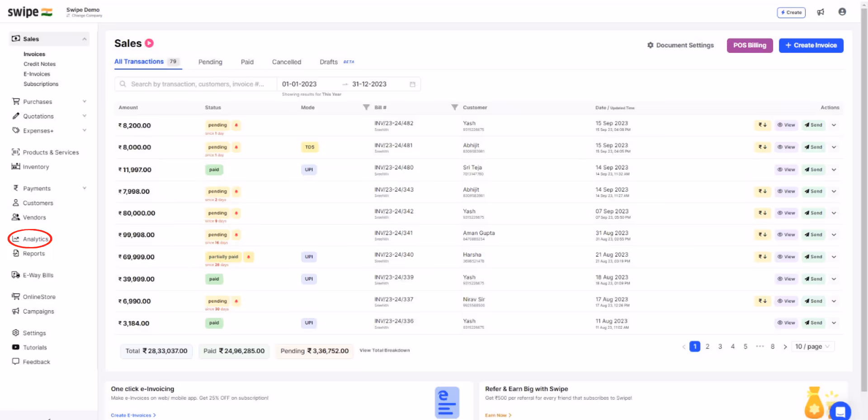View invoice INV/23-24/482
Image resolution: width=868 pixels, height=420 pixels.
click(x=786, y=125)
